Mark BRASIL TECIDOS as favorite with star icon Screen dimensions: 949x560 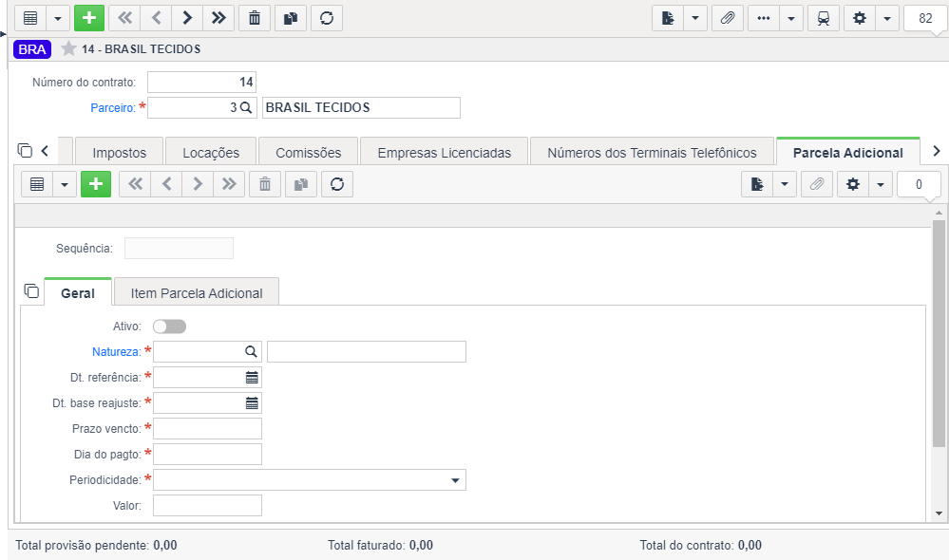pos(68,48)
